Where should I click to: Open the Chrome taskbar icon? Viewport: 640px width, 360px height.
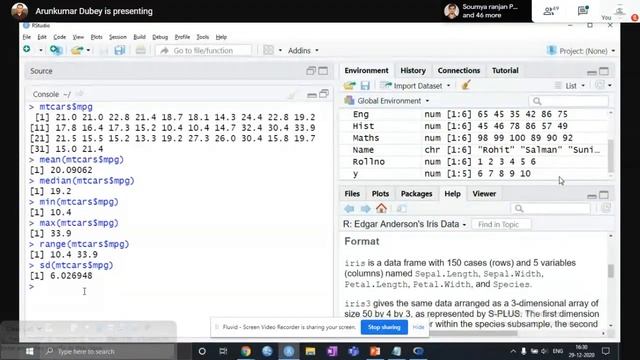(246, 351)
